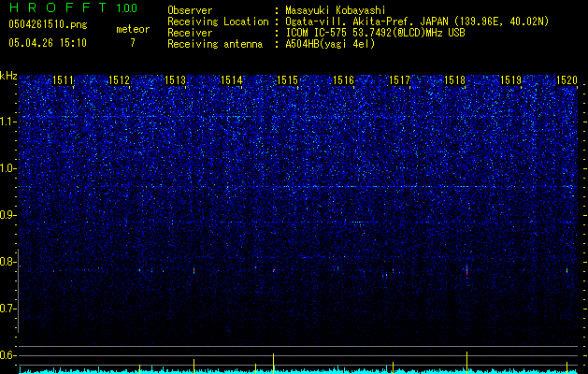
Task: Click the yellow intensity spike near 1515
Action: pos(273,364)
